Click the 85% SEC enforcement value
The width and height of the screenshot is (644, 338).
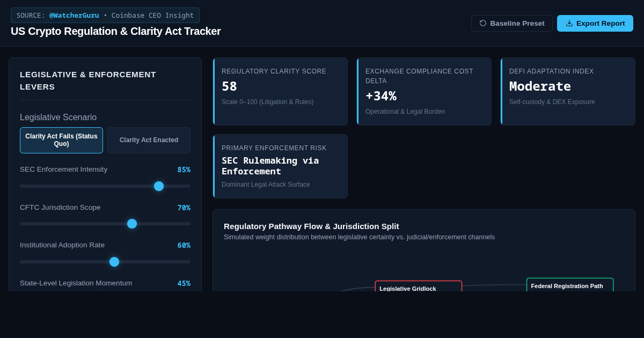point(184,170)
